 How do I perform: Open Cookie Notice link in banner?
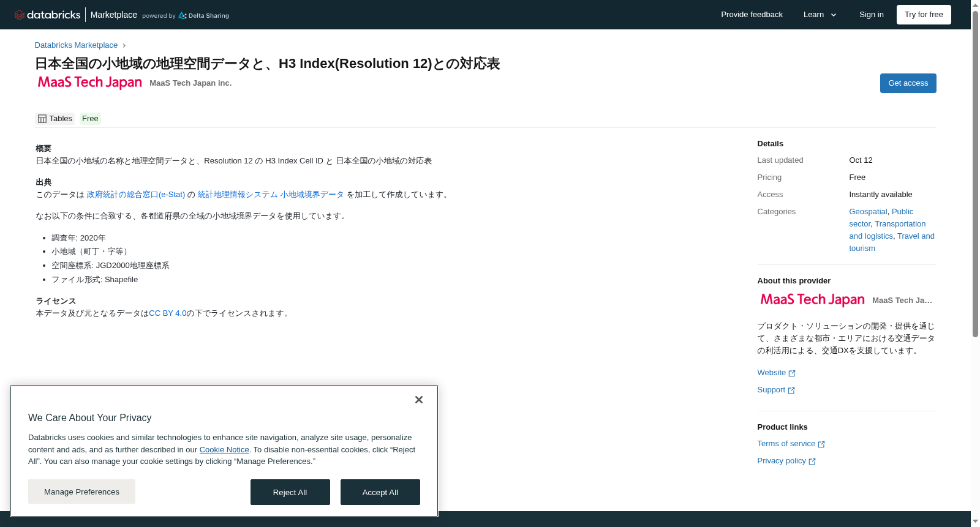pyautogui.click(x=224, y=450)
